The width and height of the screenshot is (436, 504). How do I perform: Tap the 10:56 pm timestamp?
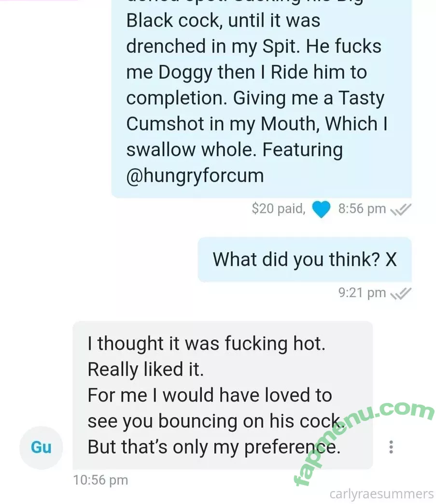tap(100, 480)
